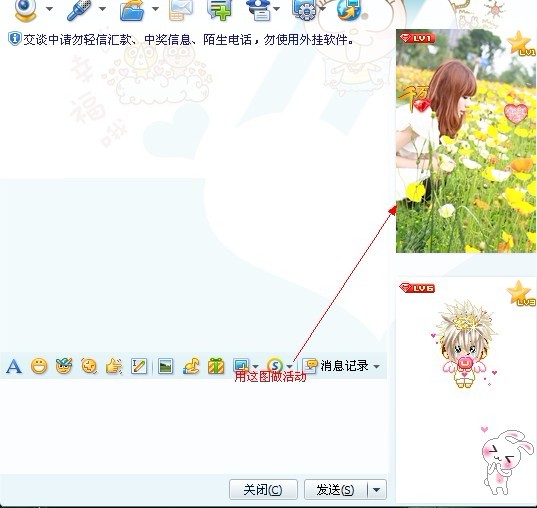Open 消息记录 message history
537x508 pixels.
[x=337, y=366]
